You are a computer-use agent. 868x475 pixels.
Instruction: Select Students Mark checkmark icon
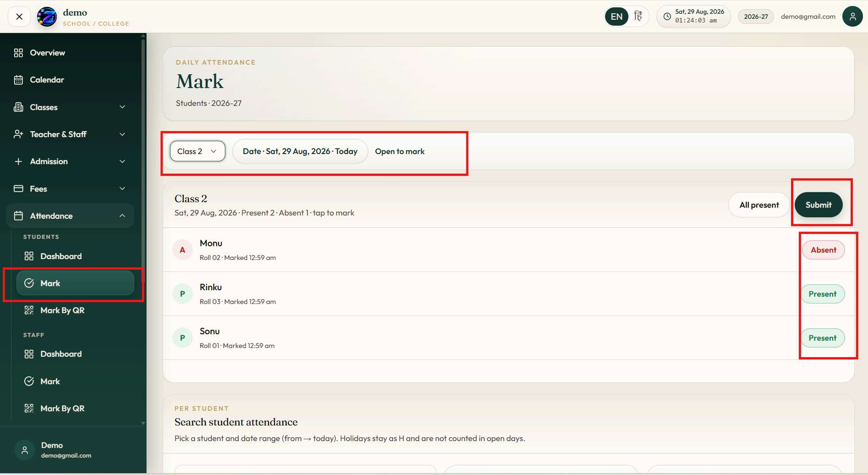[29, 283]
